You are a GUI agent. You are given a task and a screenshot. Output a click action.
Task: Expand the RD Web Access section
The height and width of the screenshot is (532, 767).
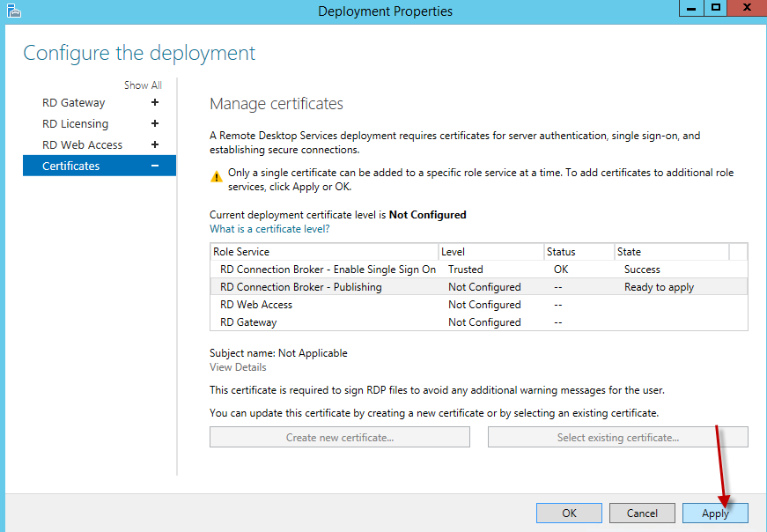click(155, 145)
